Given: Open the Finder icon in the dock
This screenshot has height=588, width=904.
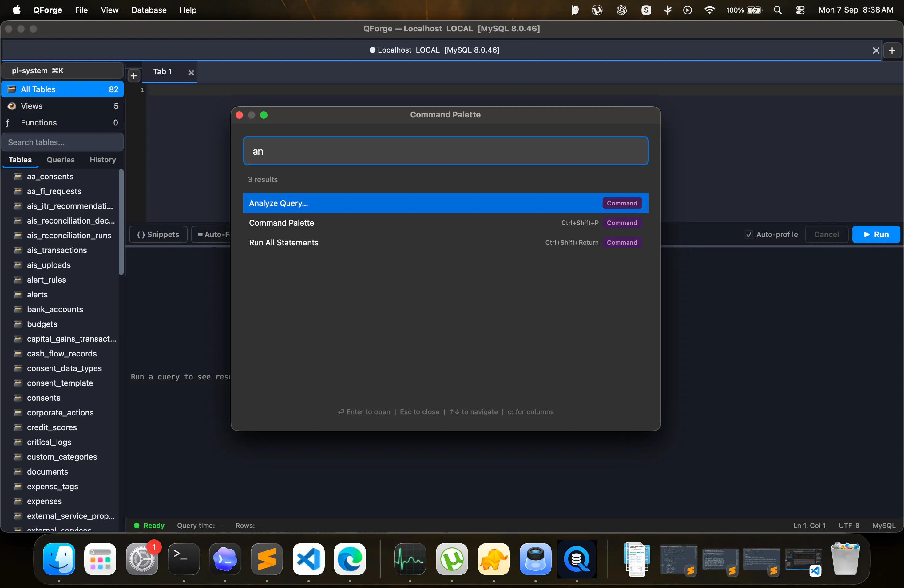Looking at the screenshot, I should [59, 559].
